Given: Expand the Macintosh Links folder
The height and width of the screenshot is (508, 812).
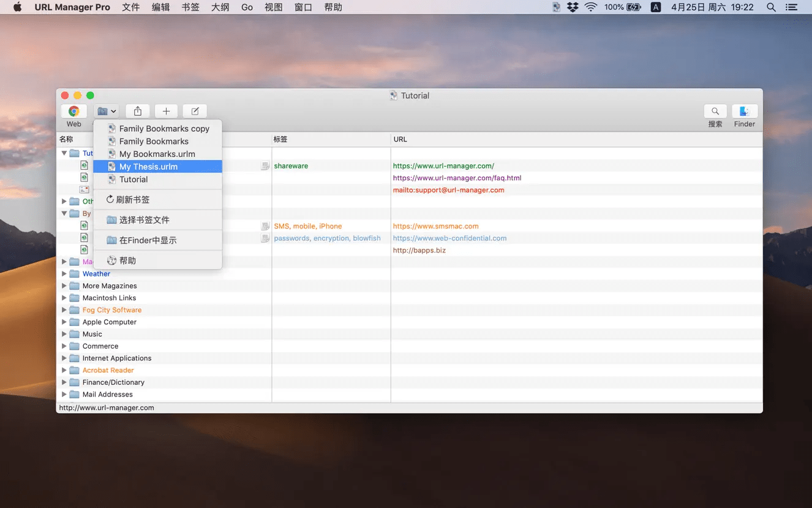Looking at the screenshot, I should click(64, 298).
